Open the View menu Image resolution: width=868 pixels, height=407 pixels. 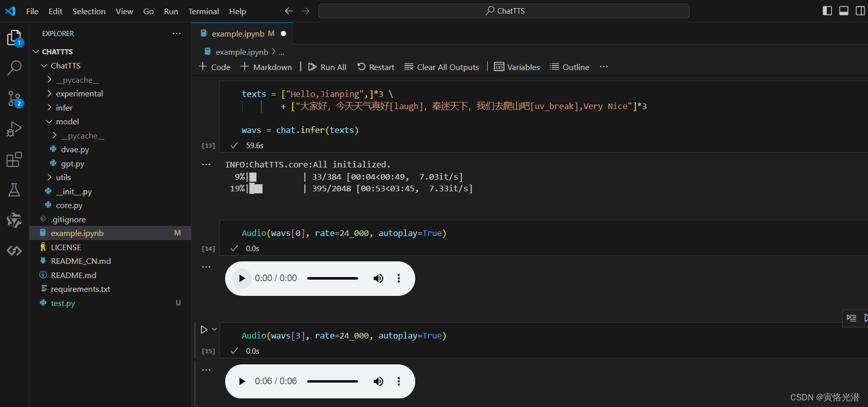pyautogui.click(x=124, y=11)
